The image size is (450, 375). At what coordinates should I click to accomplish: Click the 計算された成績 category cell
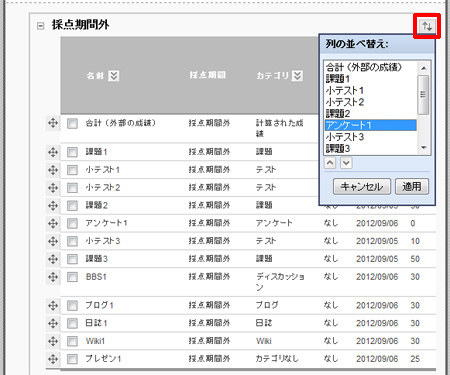point(279,128)
